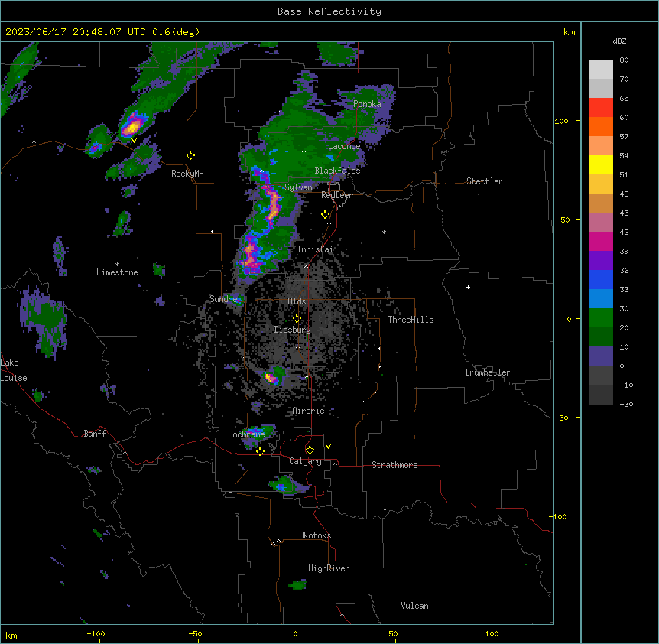Click the km unit label at bottom left
Viewport: 659px width, 644px height.
11,635
